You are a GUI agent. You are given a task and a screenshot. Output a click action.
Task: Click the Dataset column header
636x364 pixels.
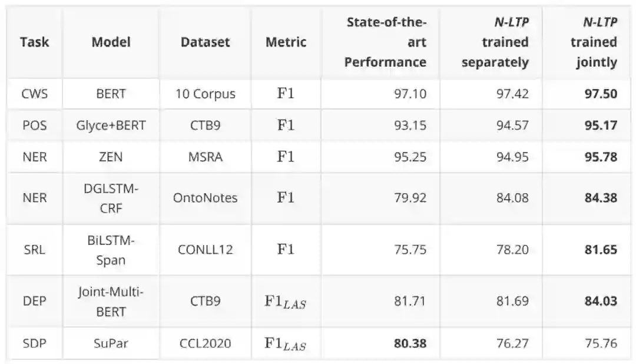point(205,42)
